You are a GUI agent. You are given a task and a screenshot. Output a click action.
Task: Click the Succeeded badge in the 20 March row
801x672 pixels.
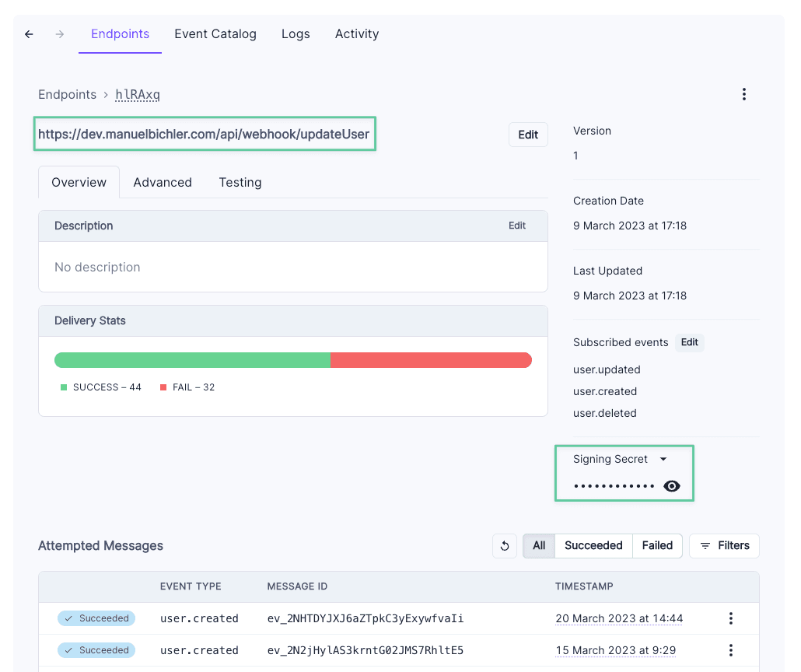[96, 618]
